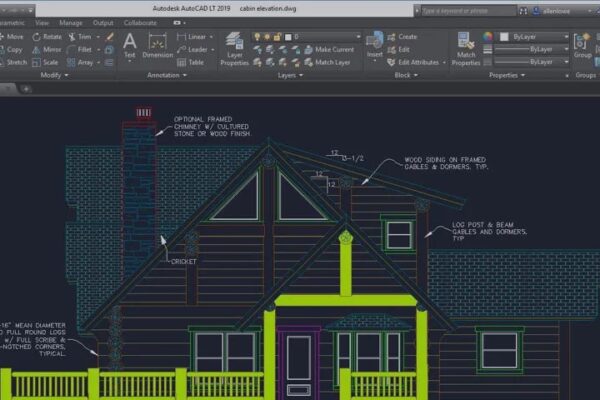Click the front door in the drawing
The height and width of the screenshot is (400, 600).
click(299, 364)
